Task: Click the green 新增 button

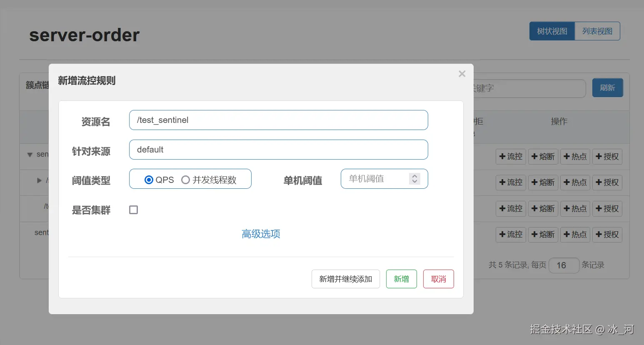Action: click(402, 279)
